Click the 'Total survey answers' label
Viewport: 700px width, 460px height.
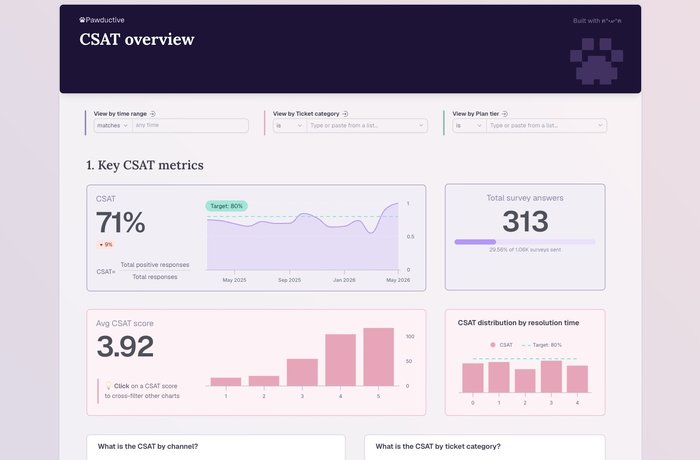[x=525, y=198]
